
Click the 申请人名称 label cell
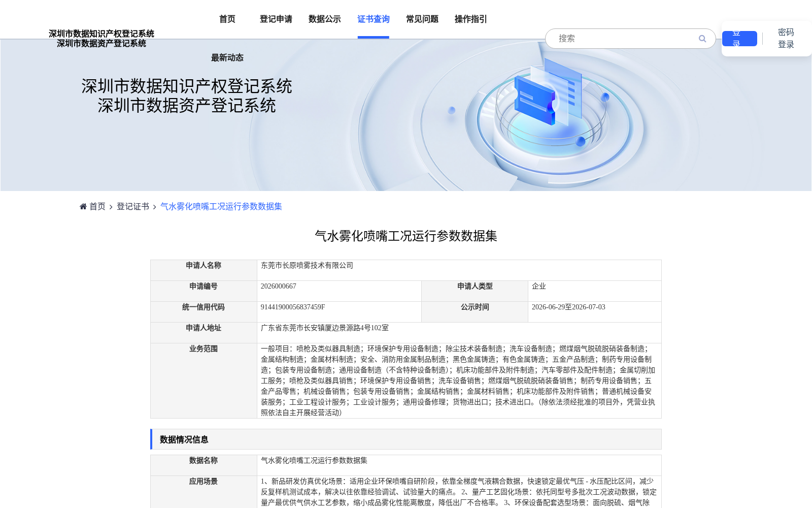[204, 270]
